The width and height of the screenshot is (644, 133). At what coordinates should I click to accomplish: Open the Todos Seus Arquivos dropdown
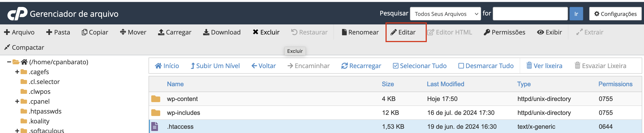tap(445, 14)
